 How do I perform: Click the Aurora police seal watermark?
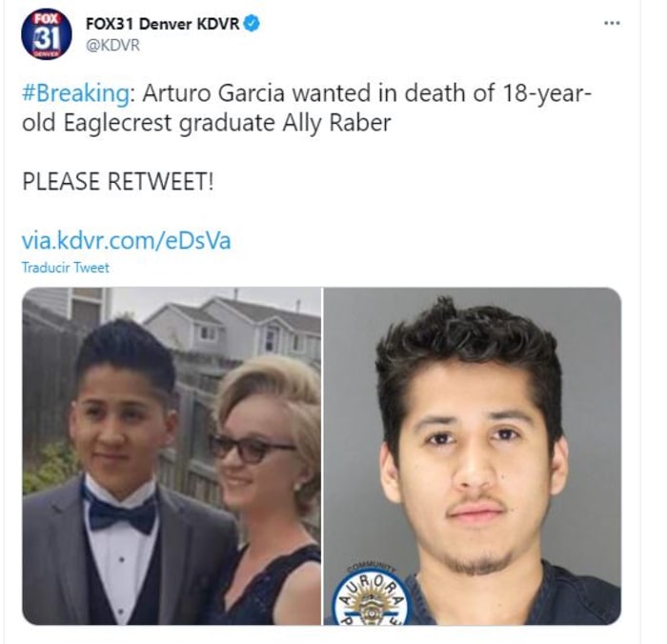point(372,596)
